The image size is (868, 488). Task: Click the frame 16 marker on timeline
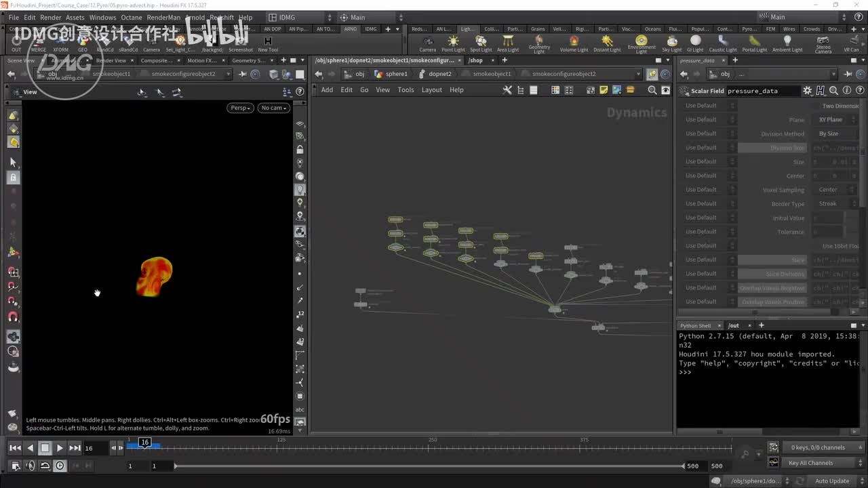pyautogui.click(x=144, y=443)
